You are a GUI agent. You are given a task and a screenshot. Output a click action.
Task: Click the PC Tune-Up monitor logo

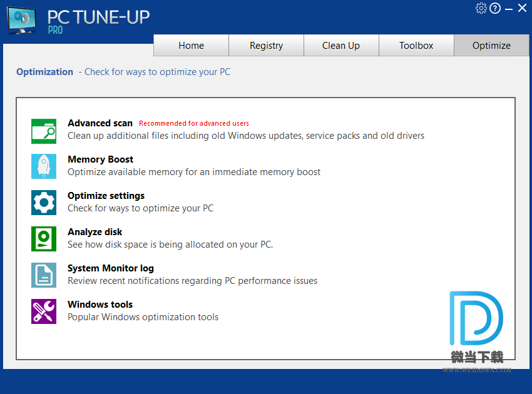pyautogui.click(x=21, y=20)
